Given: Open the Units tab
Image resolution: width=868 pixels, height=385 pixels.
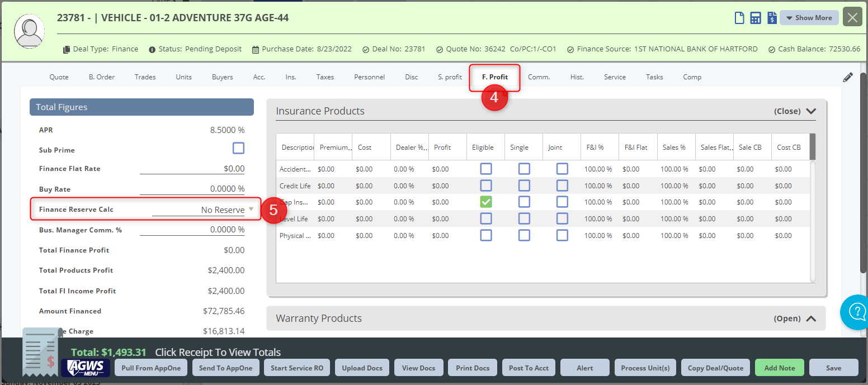Looking at the screenshot, I should (183, 77).
